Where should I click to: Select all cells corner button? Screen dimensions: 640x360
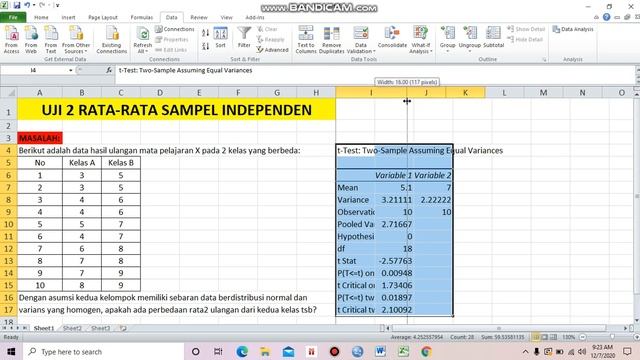(9, 93)
